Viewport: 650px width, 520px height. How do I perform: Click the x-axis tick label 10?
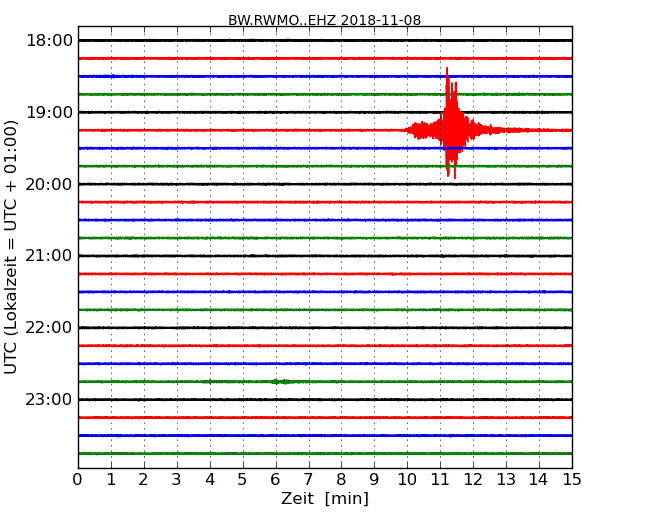point(407,479)
